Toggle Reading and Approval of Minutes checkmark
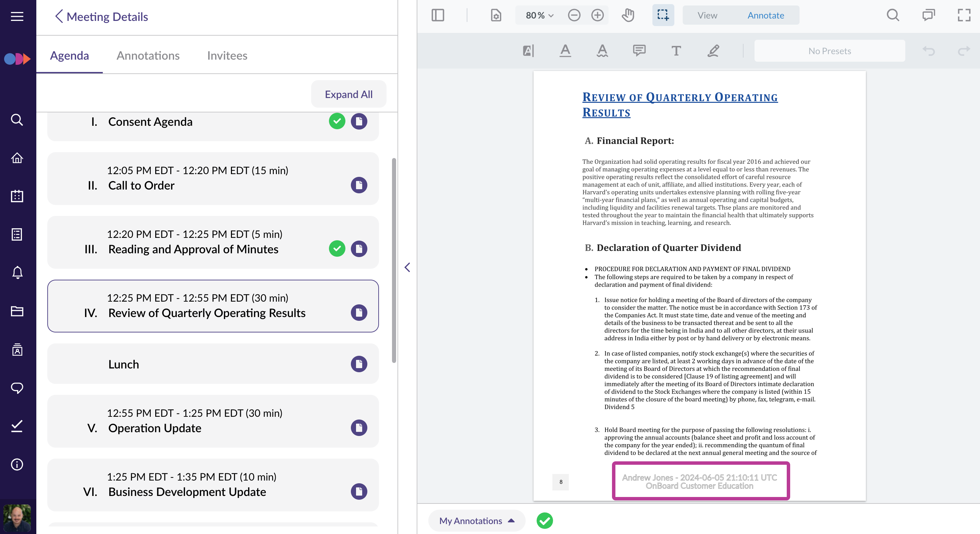Viewport: 980px width, 534px height. [337, 248]
